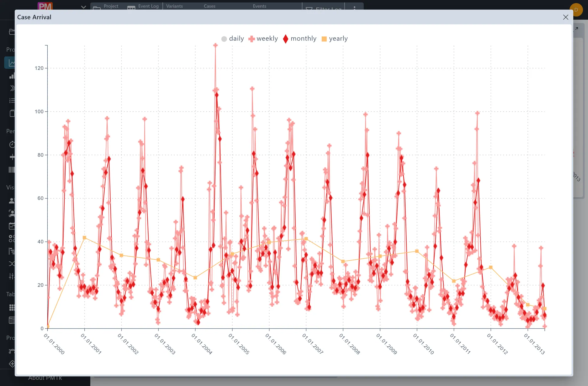Click y-axis label 100
This screenshot has width=588, height=386.
click(x=39, y=112)
